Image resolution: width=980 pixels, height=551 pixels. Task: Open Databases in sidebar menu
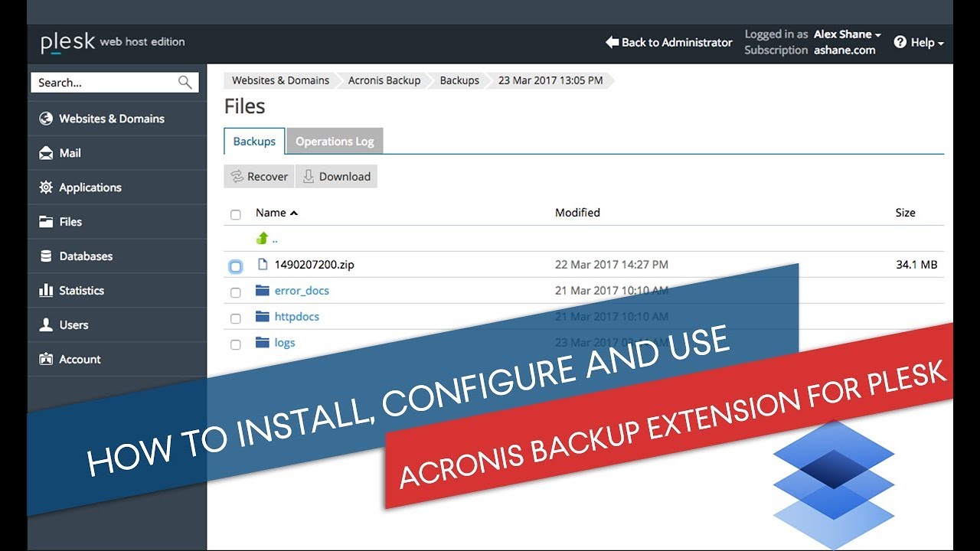point(117,256)
